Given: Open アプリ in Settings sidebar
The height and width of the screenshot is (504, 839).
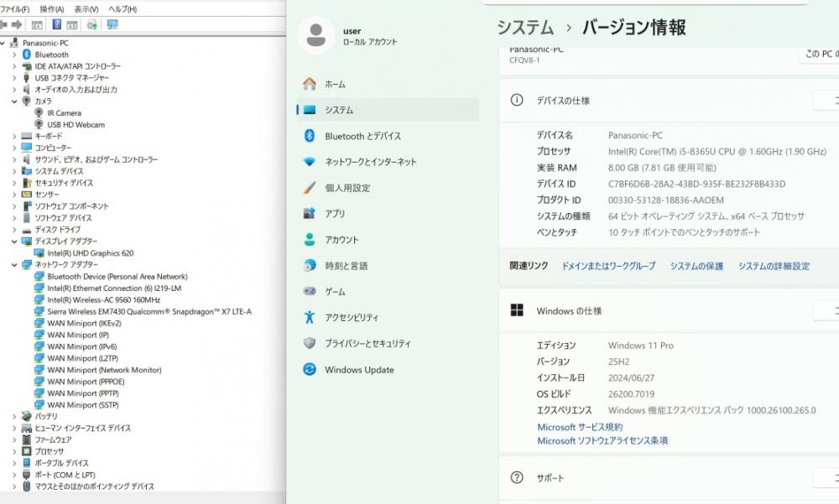Looking at the screenshot, I should 388,214.
